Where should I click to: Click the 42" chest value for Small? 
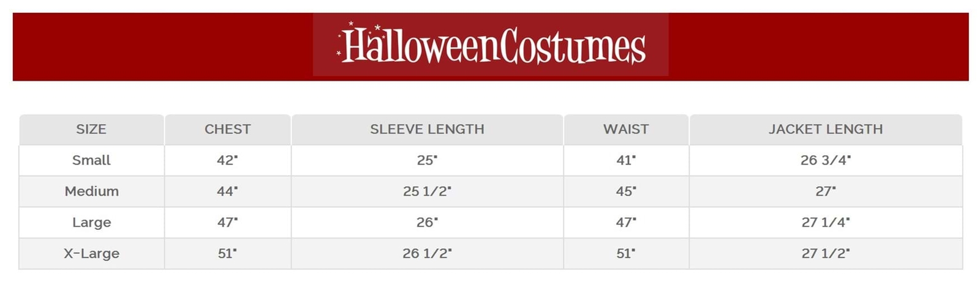[x=228, y=160]
